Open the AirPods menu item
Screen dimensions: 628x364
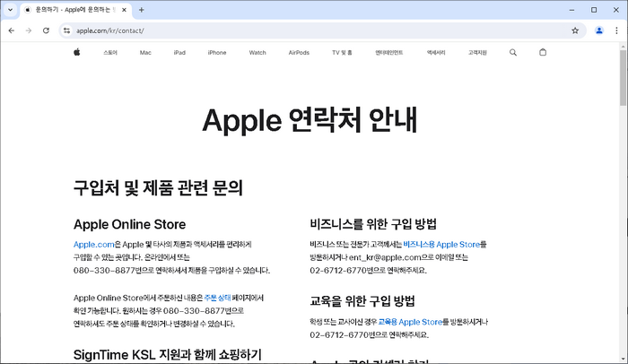[x=299, y=53]
